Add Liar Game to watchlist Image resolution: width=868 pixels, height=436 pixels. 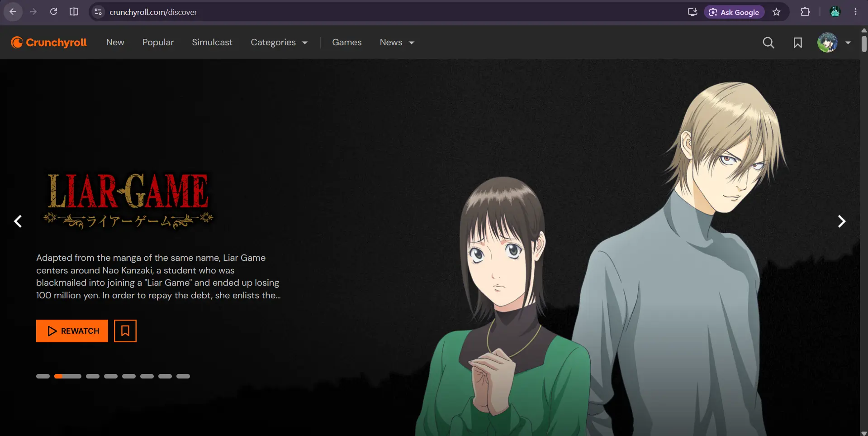[125, 331]
